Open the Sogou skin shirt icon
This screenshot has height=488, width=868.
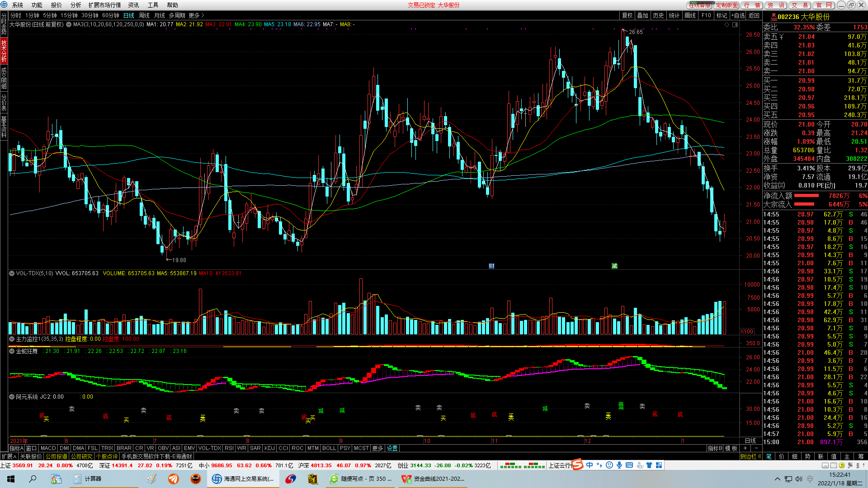649,465
